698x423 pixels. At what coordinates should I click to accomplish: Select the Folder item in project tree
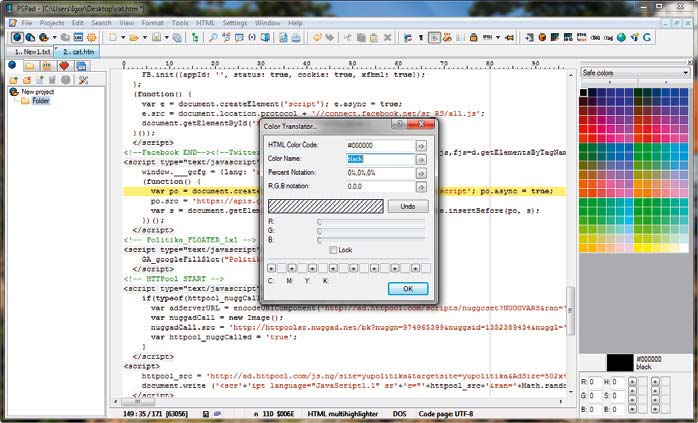[x=41, y=101]
